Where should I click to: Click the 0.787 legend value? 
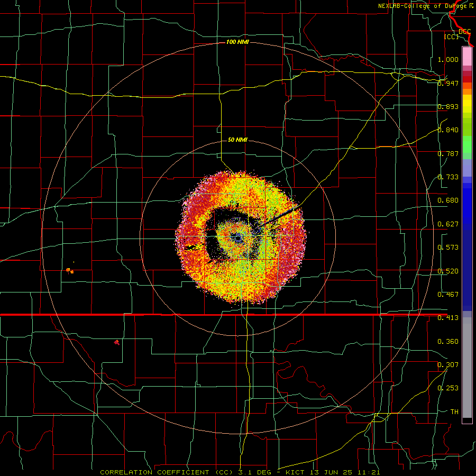click(448, 153)
